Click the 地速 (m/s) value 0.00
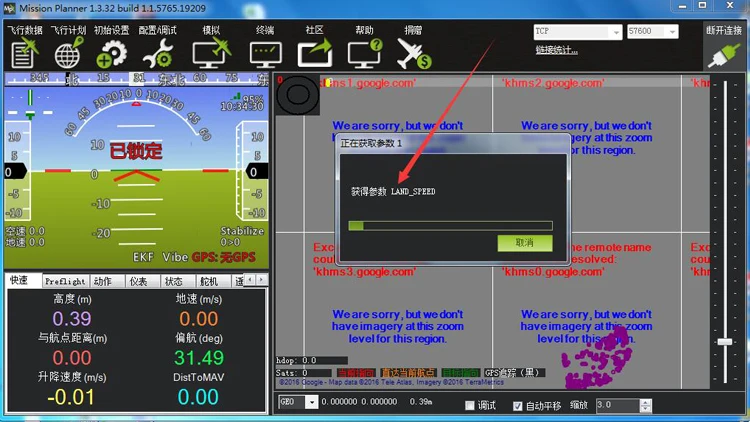 [x=199, y=319]
